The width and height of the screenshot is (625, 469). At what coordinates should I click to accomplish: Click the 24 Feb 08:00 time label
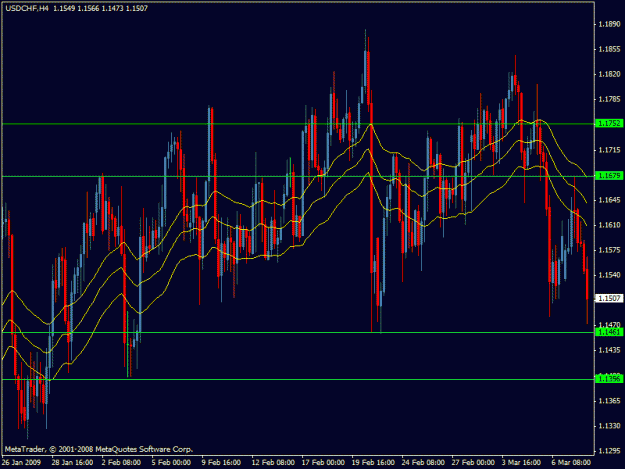(x=423, y=462)
